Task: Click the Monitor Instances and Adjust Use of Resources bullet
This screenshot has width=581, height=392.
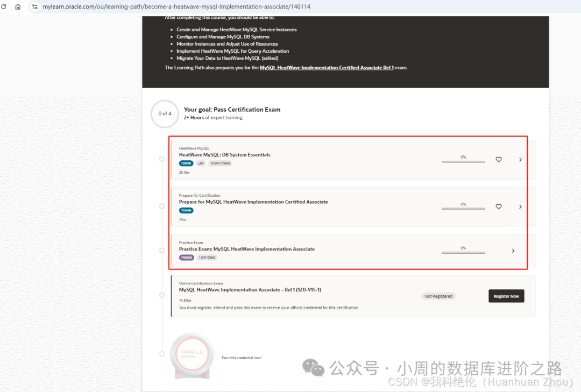Action: tap(227, 44)
